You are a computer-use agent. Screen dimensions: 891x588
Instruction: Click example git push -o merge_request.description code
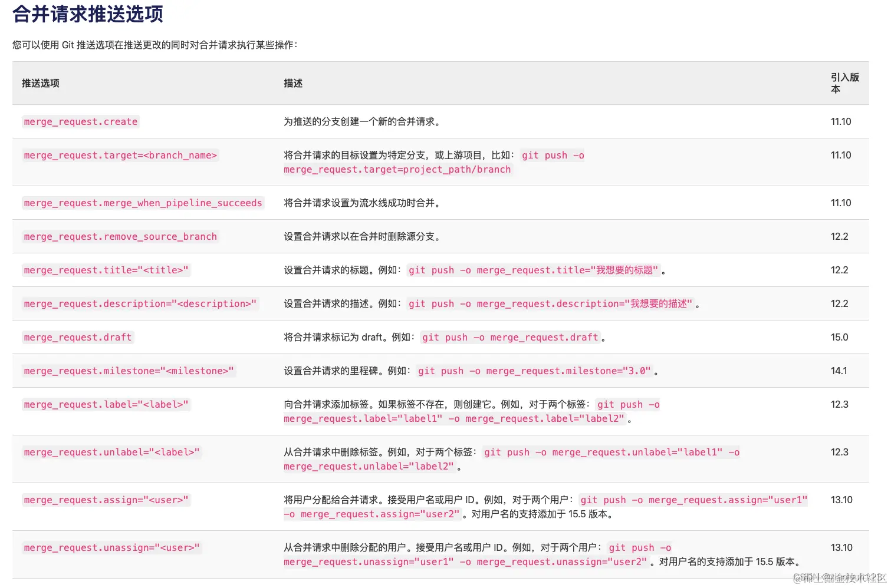click(x=550, y=303)
